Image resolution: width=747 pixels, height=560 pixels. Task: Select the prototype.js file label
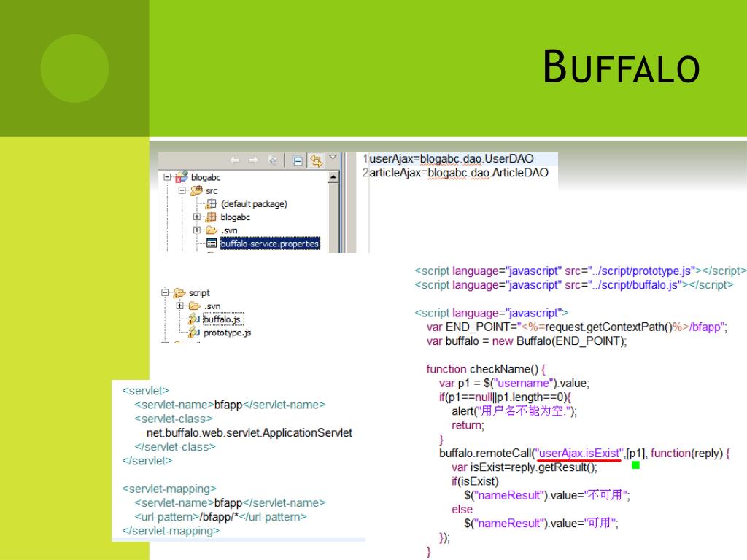228,332
